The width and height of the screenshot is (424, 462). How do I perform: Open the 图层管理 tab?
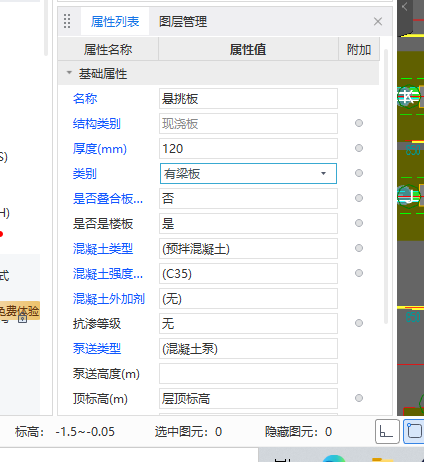pyautogui.click(x=183, y=22)
